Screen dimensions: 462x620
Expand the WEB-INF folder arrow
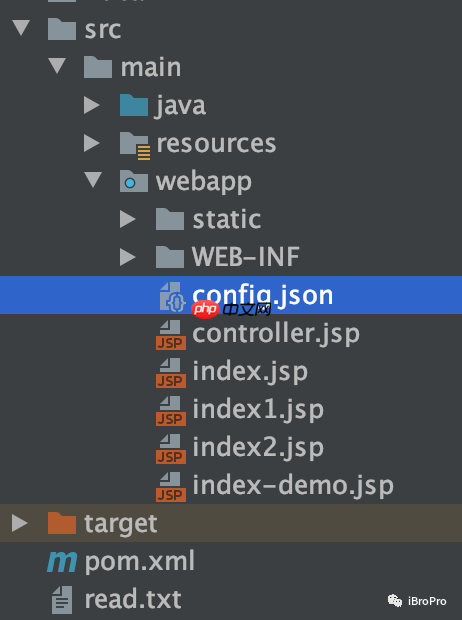point(127,257)
